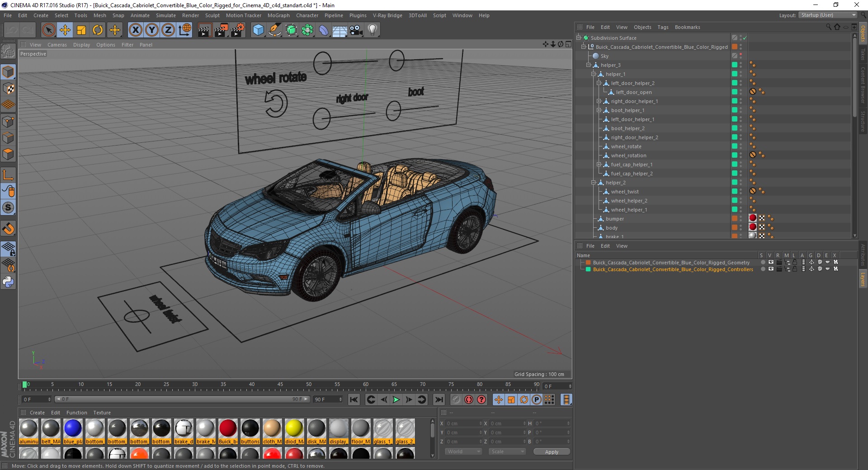The width and height of the screenshot is (868, 470).
Task: Open Material Manager Create menu
Action: point(37,413)
